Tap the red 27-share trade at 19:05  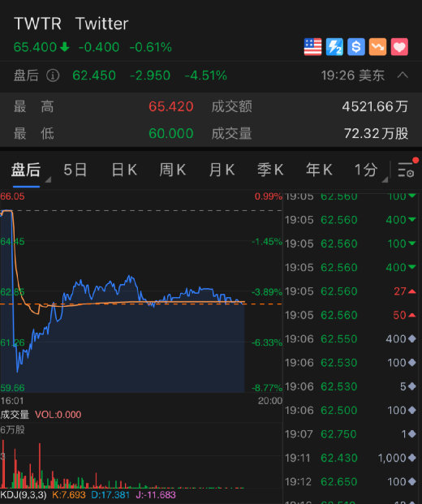pos(351,291)
